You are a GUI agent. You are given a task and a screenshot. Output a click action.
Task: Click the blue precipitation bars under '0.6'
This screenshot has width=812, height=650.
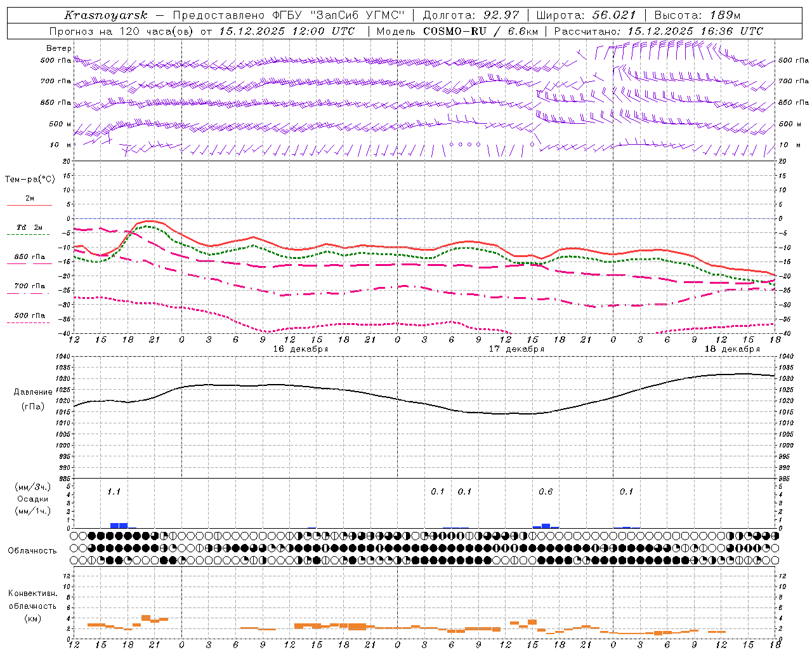[x=546, y=526]
